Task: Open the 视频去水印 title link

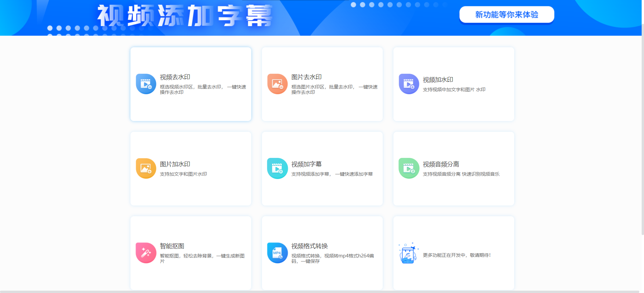Action: (x=175, y=77)
